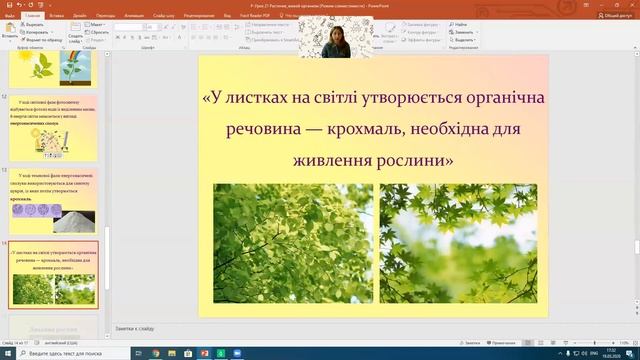Open the Foxit Reader PDF tab
Image resolution: width=640 pixels, height=360 pixels.
255,16
